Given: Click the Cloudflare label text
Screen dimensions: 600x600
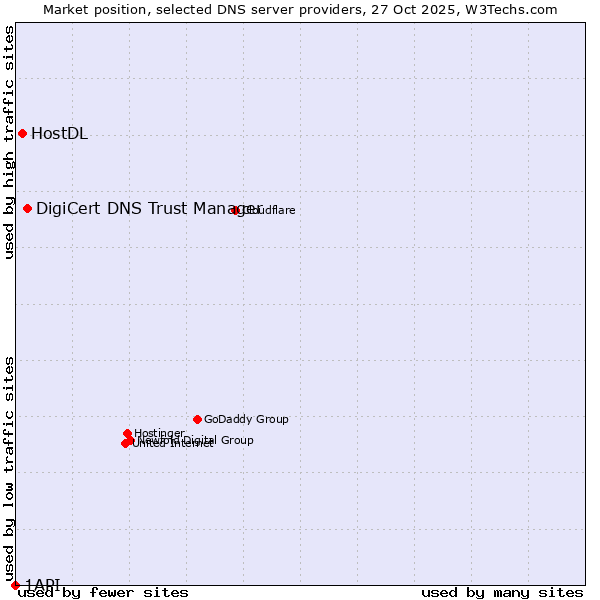Looking at the screenshot, I should pyautogui.click(x=272, y=210).
